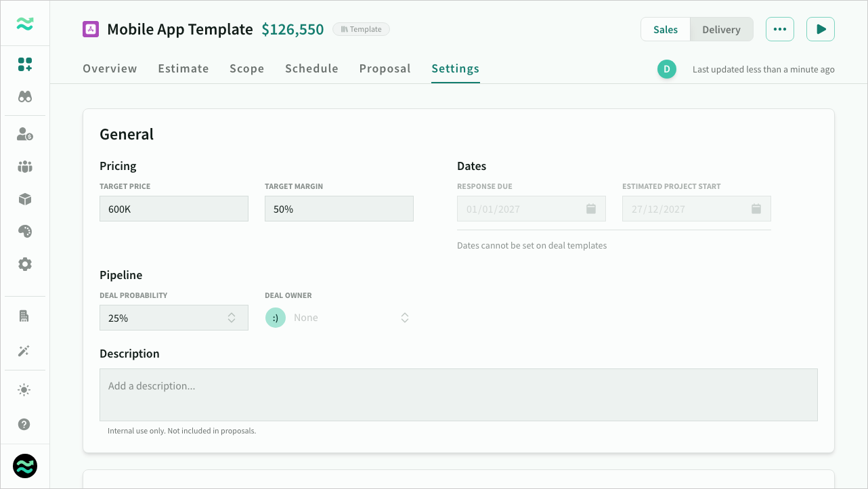Image resolution: width=868 pixels, height=489 pixels.
Task: Select the palette customization icon
Action: click(24, 231)
